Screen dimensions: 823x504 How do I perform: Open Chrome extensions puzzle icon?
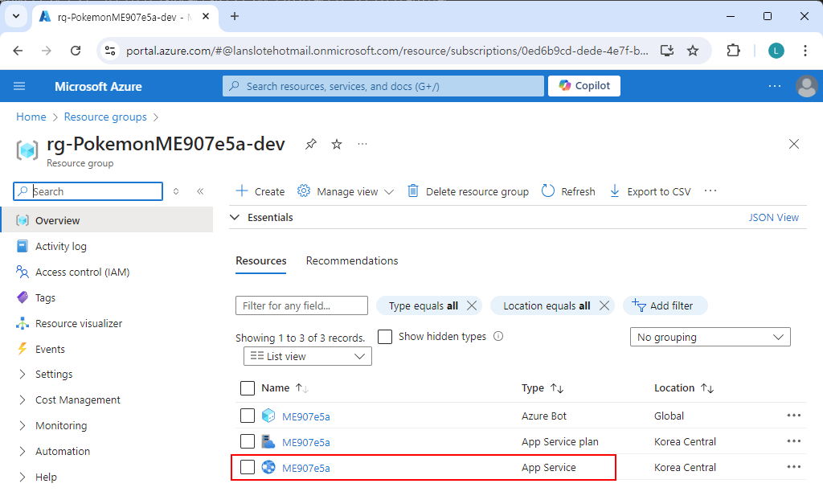coord(733,51)
